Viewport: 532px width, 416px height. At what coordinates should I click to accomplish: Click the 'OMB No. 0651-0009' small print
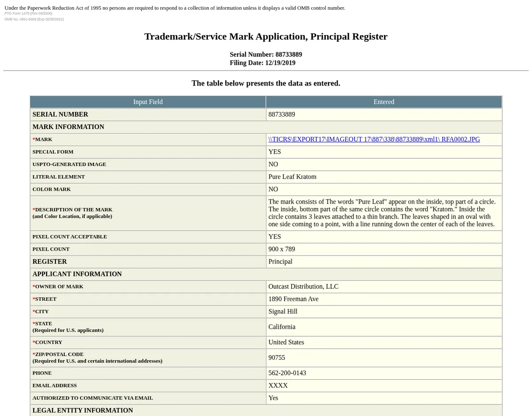[x=34, y=19]
